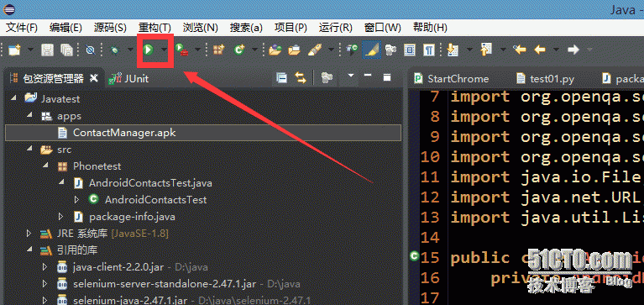Open the 运行(R) menu

tap(336, 28)
